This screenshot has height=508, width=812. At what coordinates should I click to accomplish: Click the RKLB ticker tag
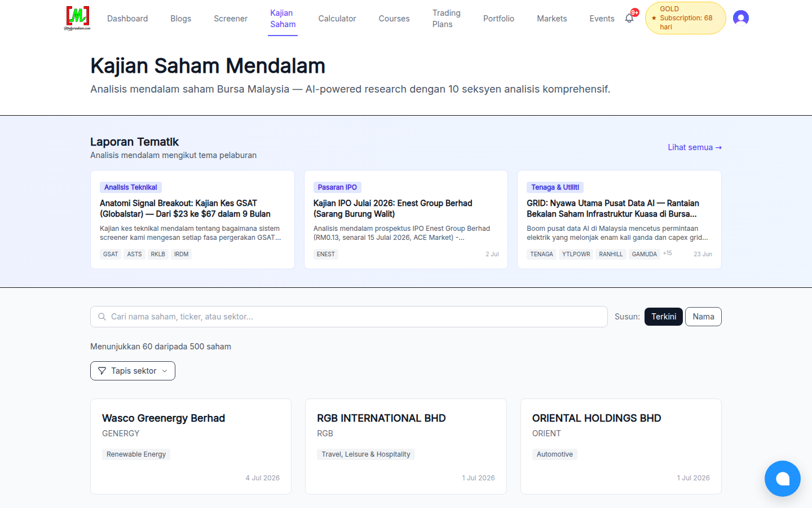pyautogui.click(x=158, y=254)
